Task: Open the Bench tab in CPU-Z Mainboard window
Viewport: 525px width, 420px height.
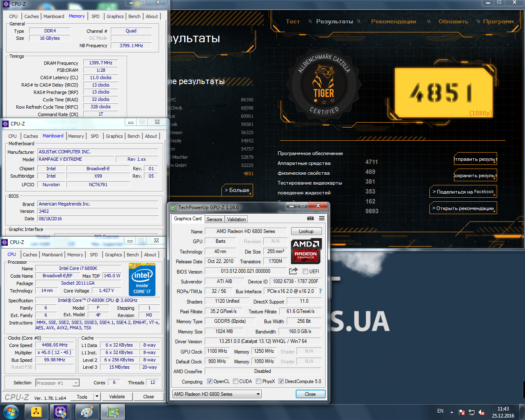Action: (134, 136)
